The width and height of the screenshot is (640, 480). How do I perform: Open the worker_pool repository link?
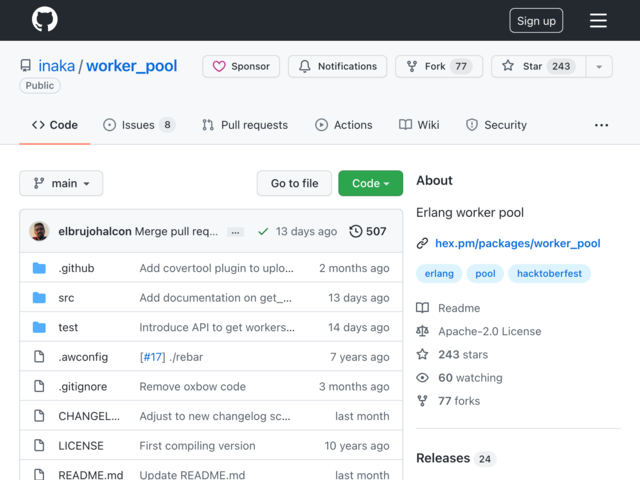tap(131, 66)
